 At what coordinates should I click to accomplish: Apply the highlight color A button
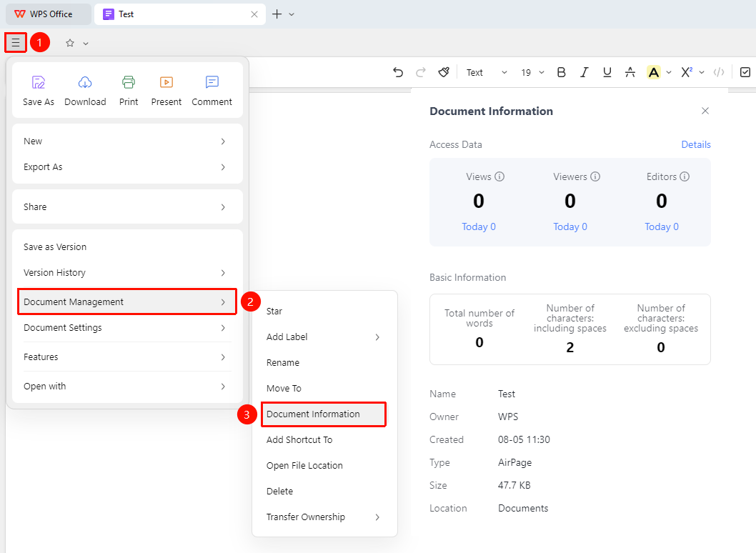[x=653, y=72]
